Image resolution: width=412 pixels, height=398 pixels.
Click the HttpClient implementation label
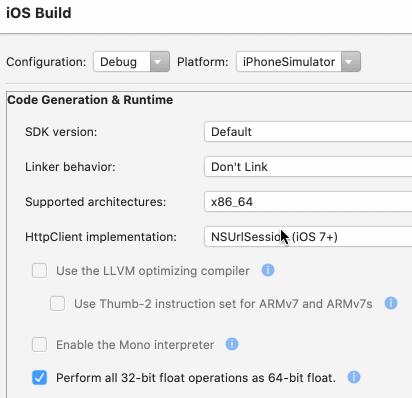click(101, 237)
